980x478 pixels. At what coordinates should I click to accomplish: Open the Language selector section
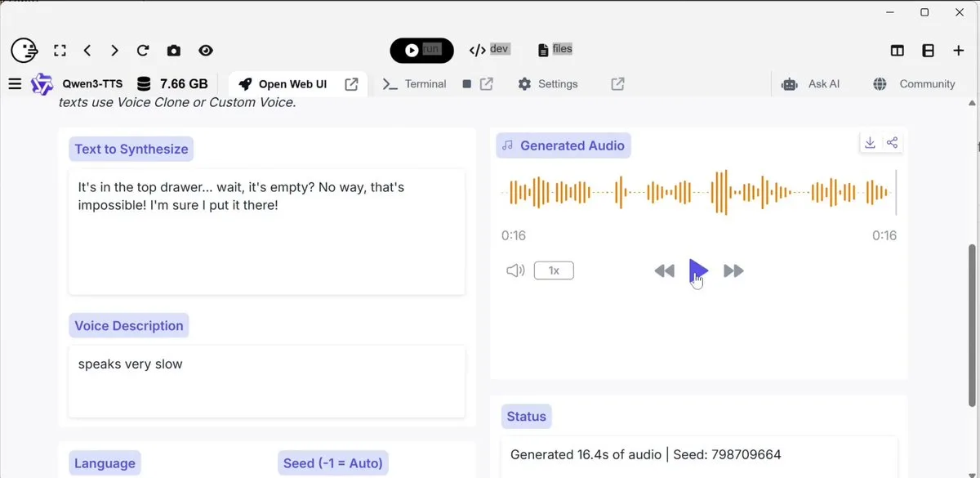[105, 463]
